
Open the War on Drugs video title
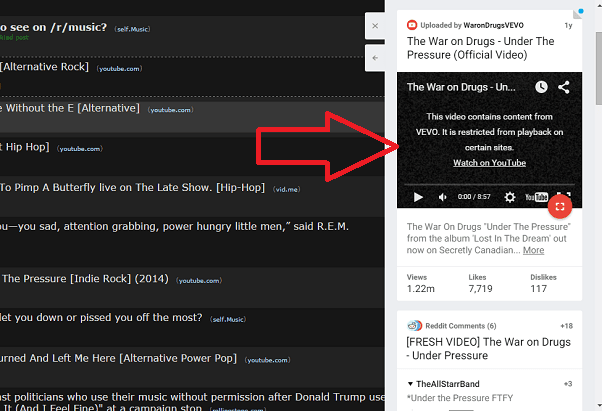(480, 48)
